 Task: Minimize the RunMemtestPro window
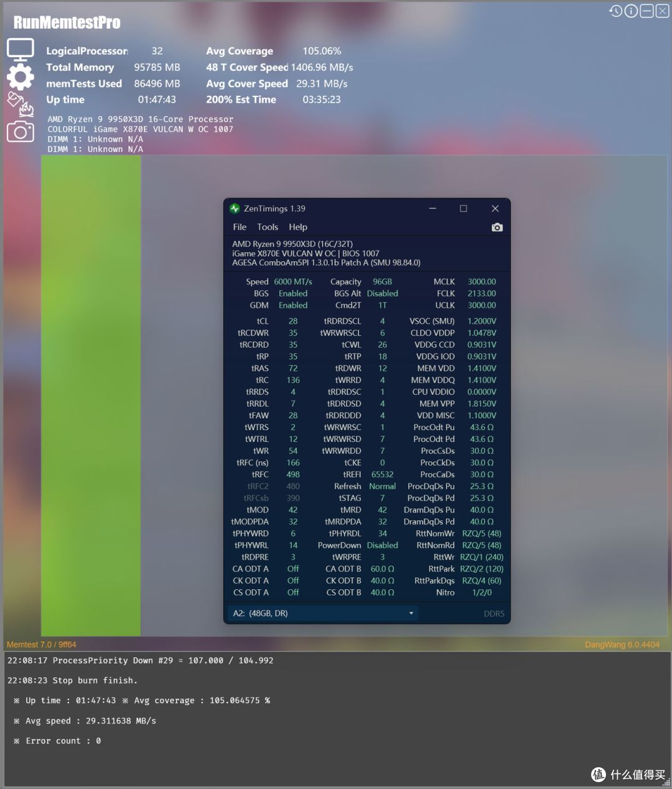coord(646,11)
